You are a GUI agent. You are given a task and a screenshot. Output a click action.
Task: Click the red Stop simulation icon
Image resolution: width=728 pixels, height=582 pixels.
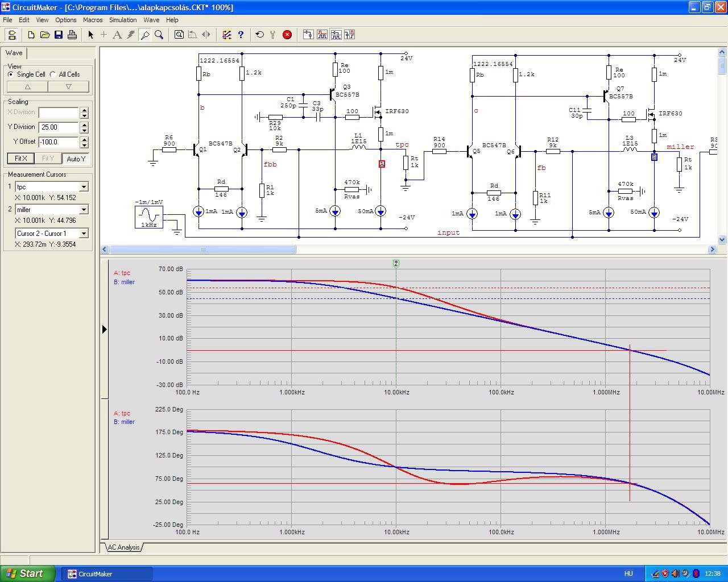[287, 35]
